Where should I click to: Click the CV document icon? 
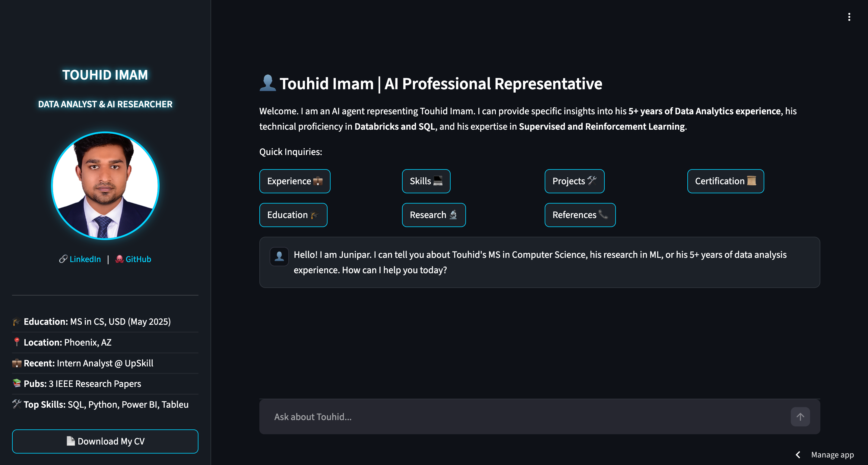tap(71, 441)
